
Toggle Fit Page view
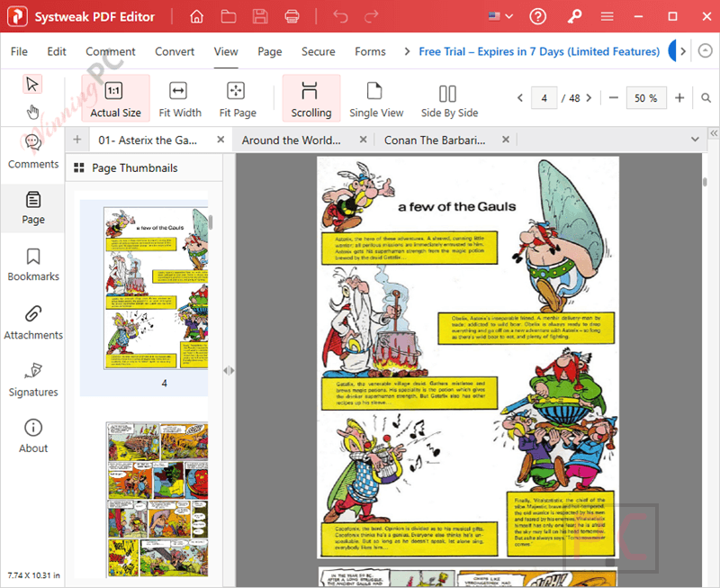pyautogui.click(x=238, y=98)
